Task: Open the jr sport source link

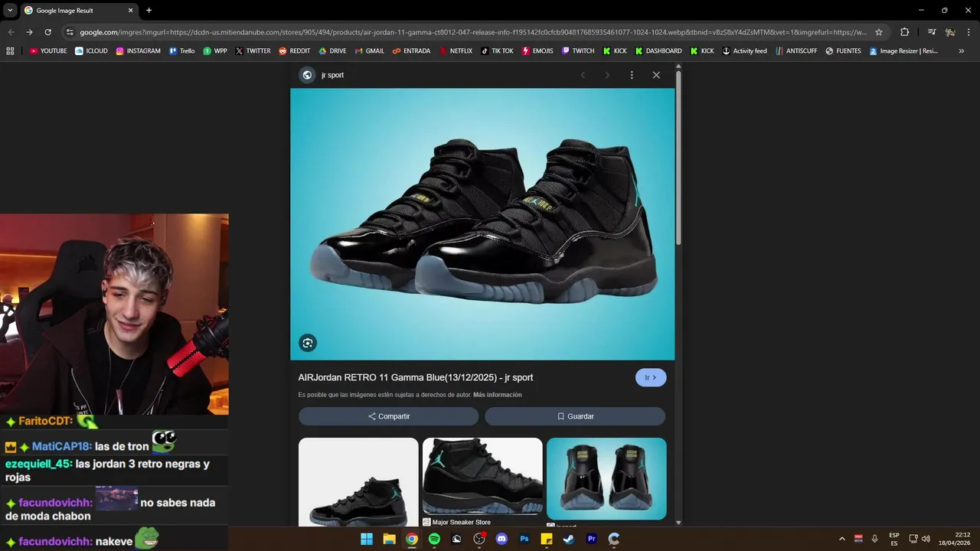Action: 332,75
